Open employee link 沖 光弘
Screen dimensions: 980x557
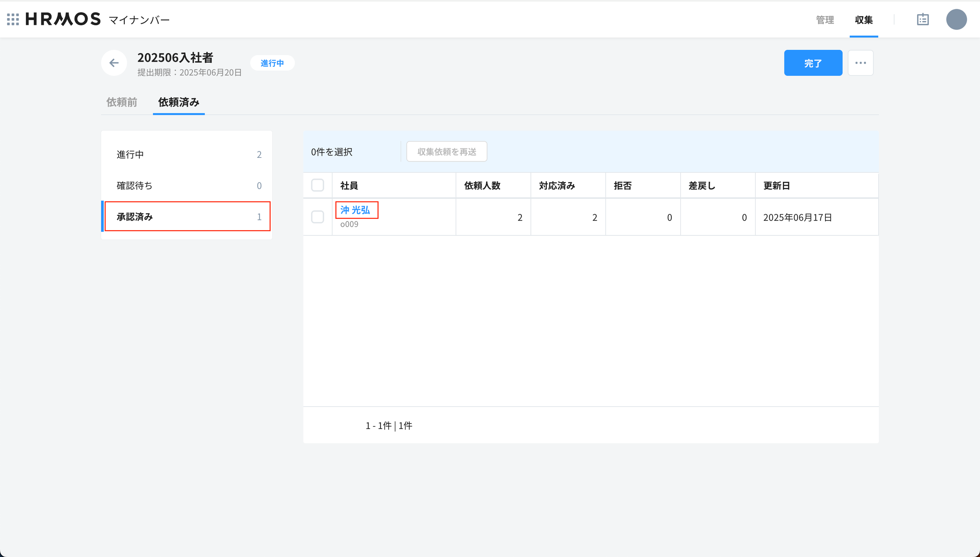pyautogui.click(x=355, y=210)
